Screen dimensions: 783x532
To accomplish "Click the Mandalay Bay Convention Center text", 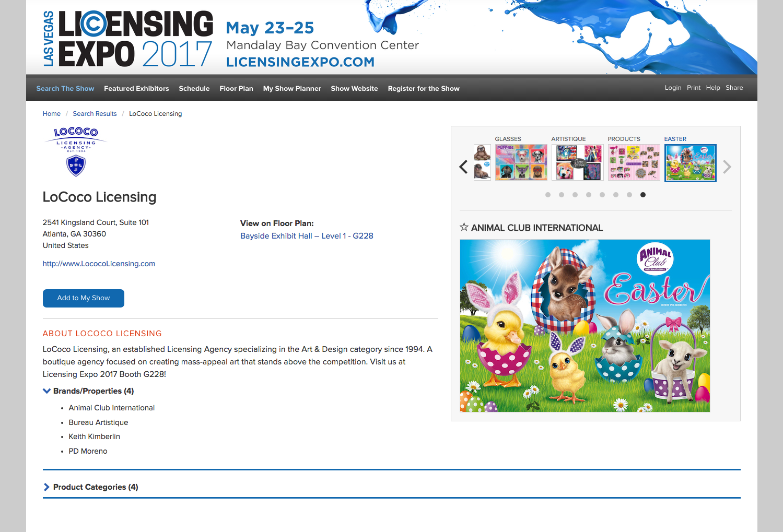I will point(323,45).
